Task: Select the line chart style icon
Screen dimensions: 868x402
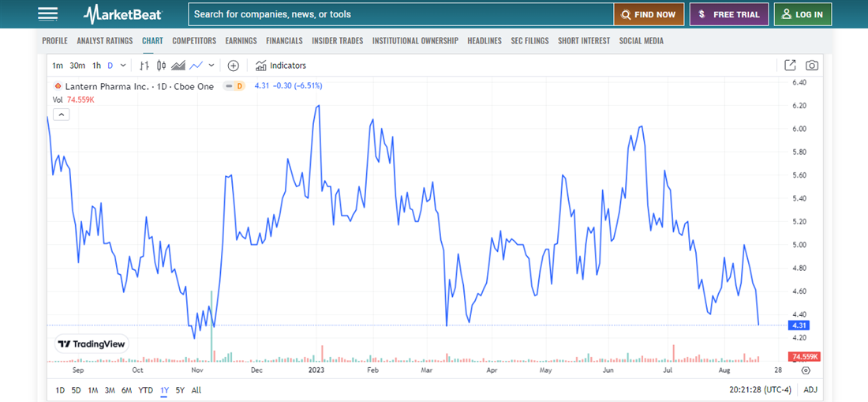Action: coord(196,66)
